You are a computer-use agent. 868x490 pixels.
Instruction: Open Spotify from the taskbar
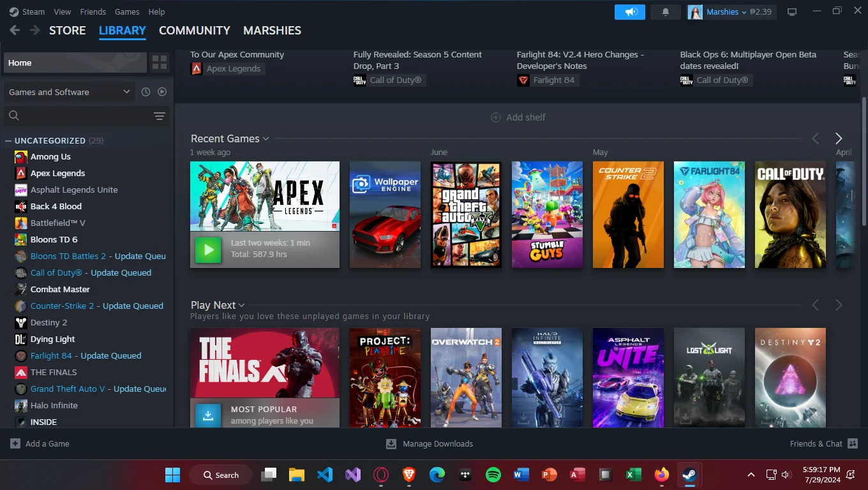click(x=493, y=475)
